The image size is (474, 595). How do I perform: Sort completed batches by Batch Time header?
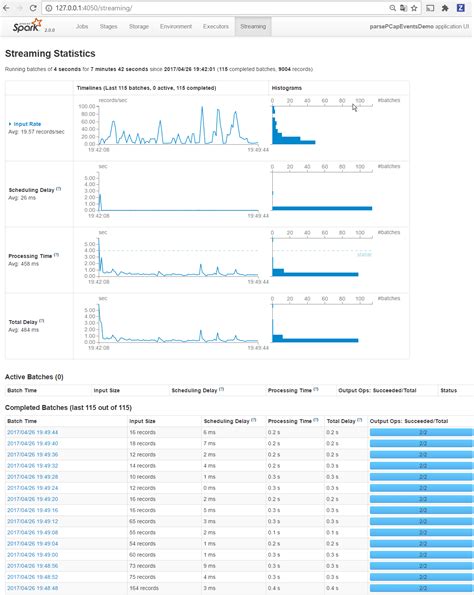(x=22, y=421)
